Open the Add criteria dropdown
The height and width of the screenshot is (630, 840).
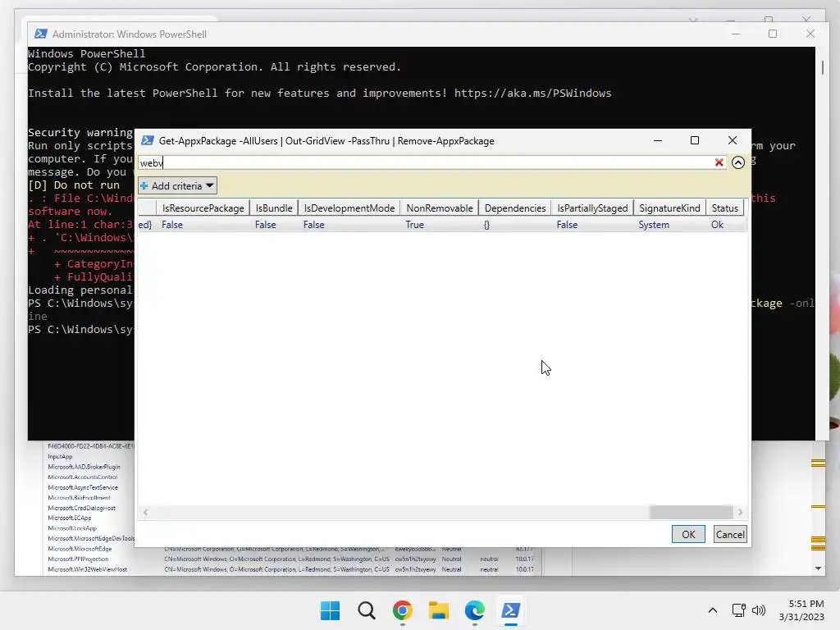pos(177,186)
